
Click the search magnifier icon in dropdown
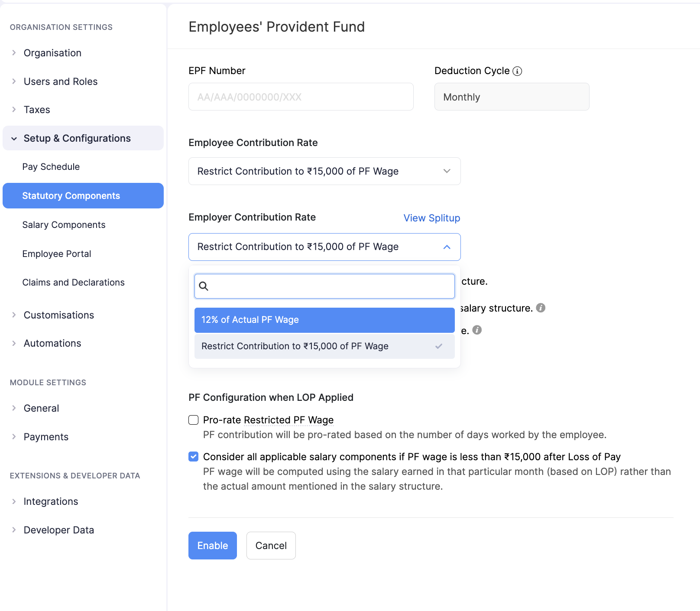204,286
